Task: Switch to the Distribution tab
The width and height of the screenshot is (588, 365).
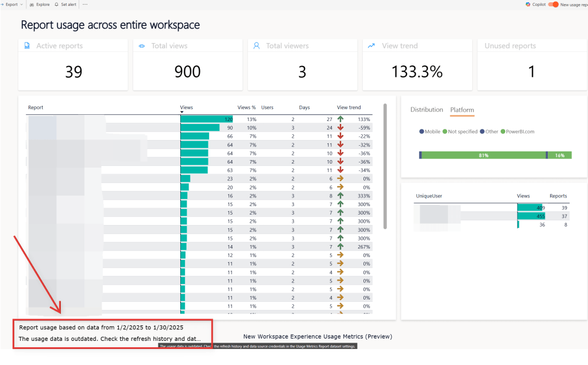Action: point(427,110)
